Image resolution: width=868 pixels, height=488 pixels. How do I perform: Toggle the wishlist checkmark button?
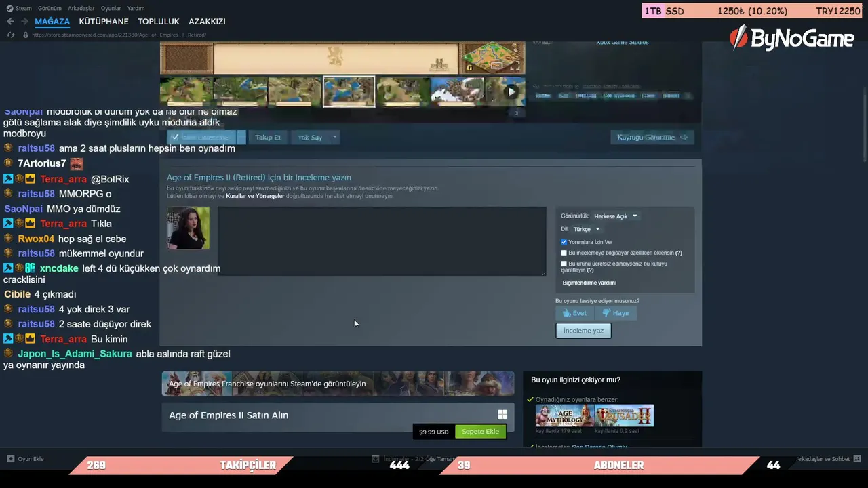point(201,137)
